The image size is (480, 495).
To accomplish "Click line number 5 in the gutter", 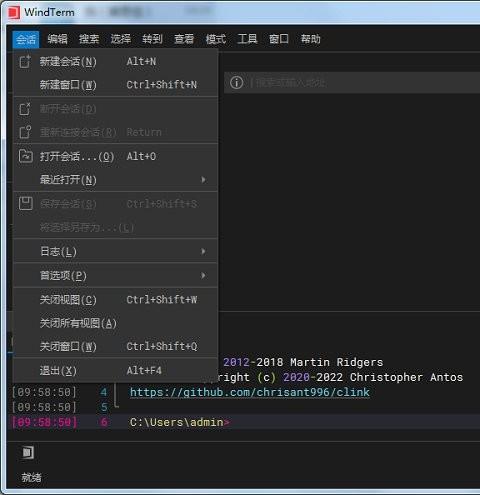I will pyautogui.click(x=104, y=407).
